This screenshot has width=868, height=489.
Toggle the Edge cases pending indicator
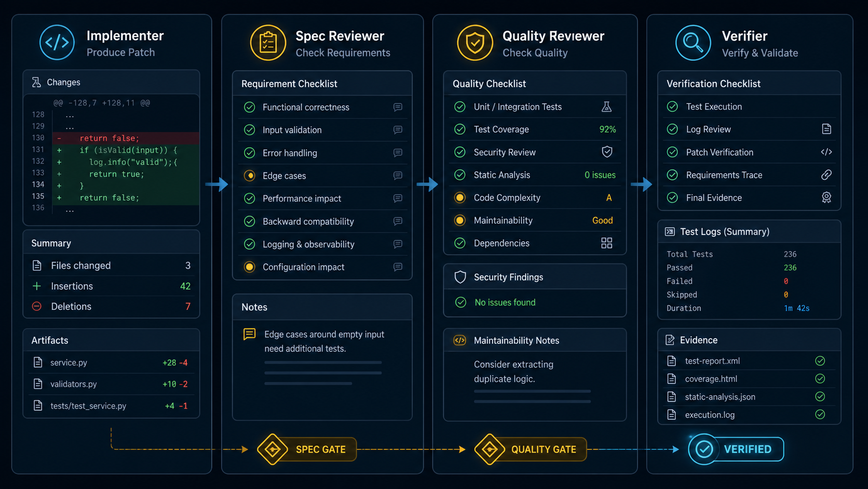(250, 176)
